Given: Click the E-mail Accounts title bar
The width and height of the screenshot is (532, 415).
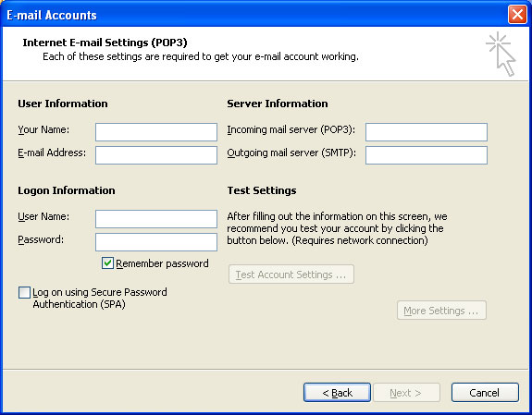Looking at the screenshot, I should (254, 15).
